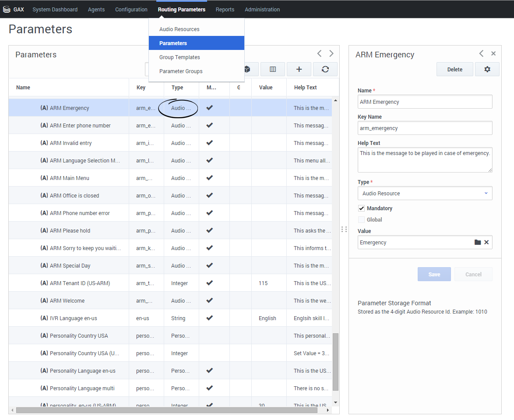Select Audio Resources from the Routing Parameters menu
This screenshot has height=420, width=514.
pos(179,29)
